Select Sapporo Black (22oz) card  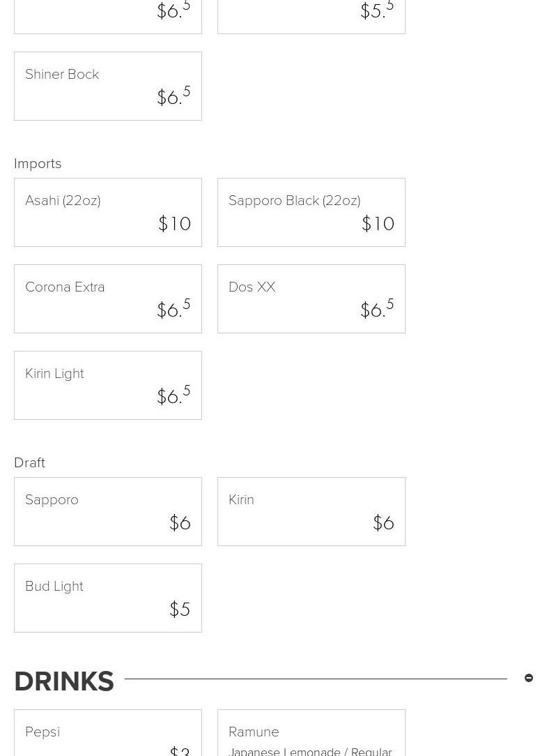[311, 212]
